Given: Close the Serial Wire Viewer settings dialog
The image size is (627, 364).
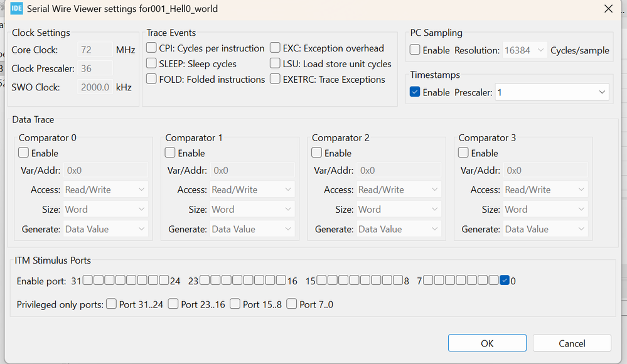Looking at the screenshot, I should (x=608, y=9).
